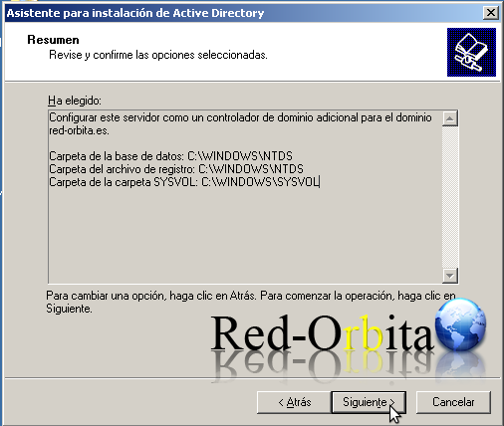Click the Red-Orbita globe icon
The width and height of the screenshot is (504, 426).
460,324
